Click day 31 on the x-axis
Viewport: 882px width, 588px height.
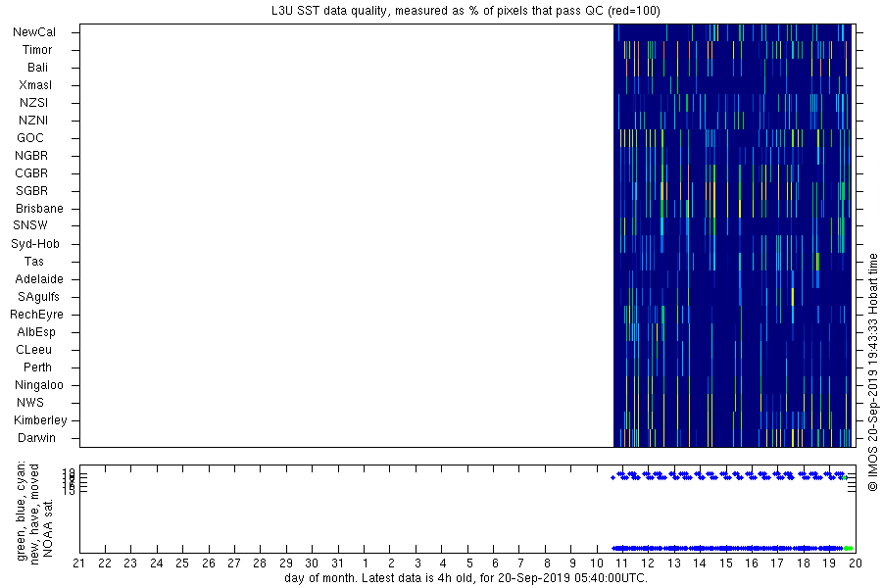coord(337,563)
